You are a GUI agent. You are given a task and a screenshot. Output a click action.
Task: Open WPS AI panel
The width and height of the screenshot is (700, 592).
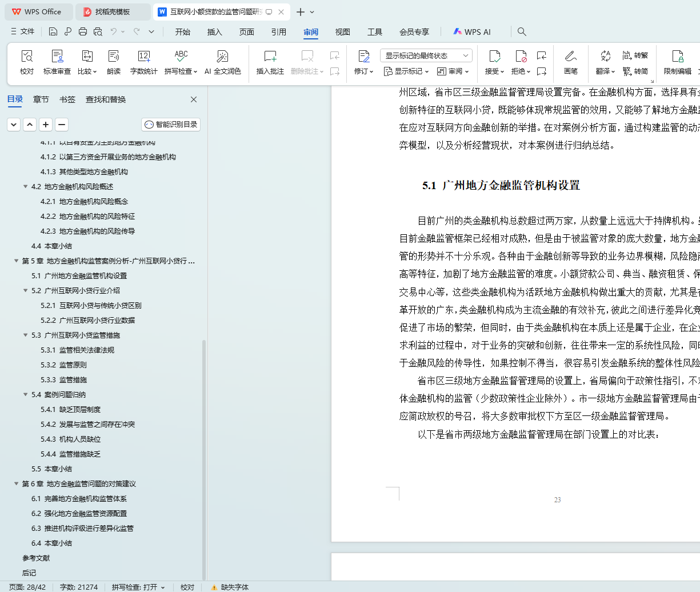pos(472,32)
